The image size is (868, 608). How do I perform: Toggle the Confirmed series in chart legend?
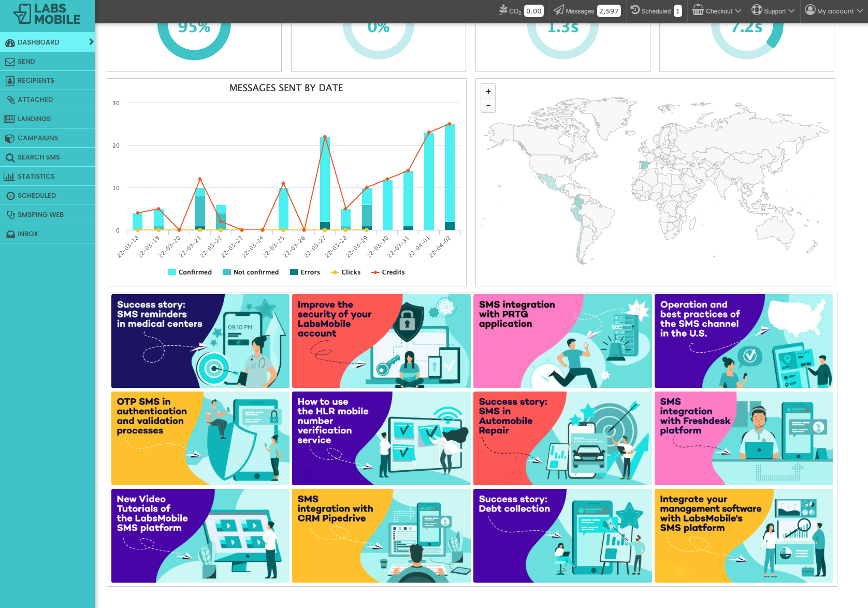pos(190,272)
